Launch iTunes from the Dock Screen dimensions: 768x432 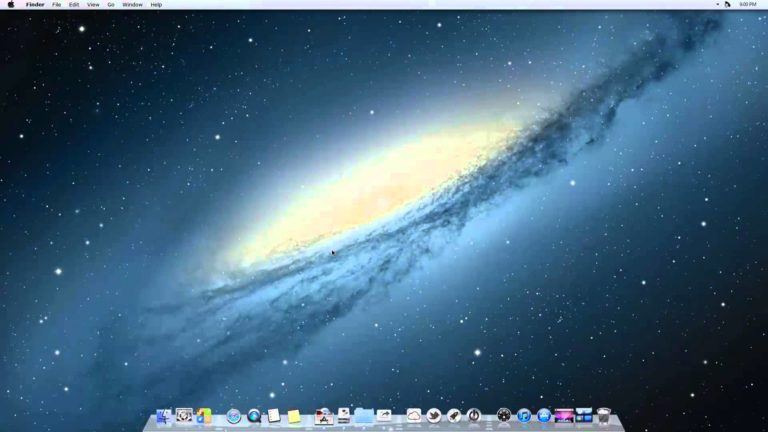[x=524, y=416]
